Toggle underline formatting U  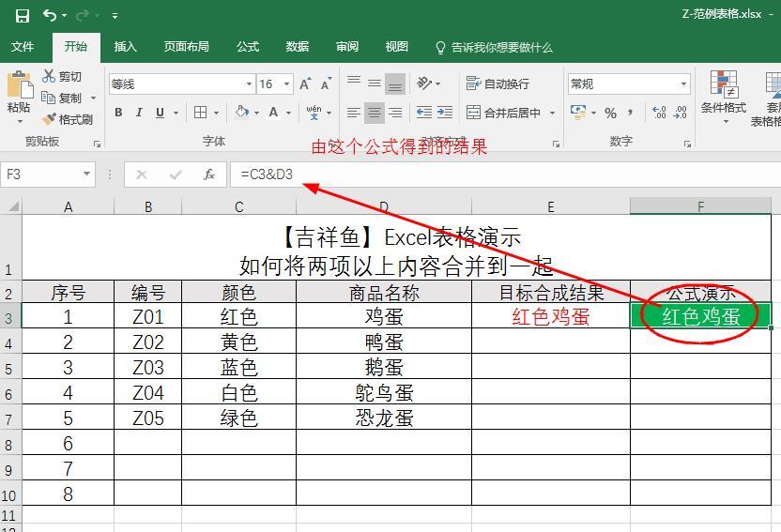(160, 113)
